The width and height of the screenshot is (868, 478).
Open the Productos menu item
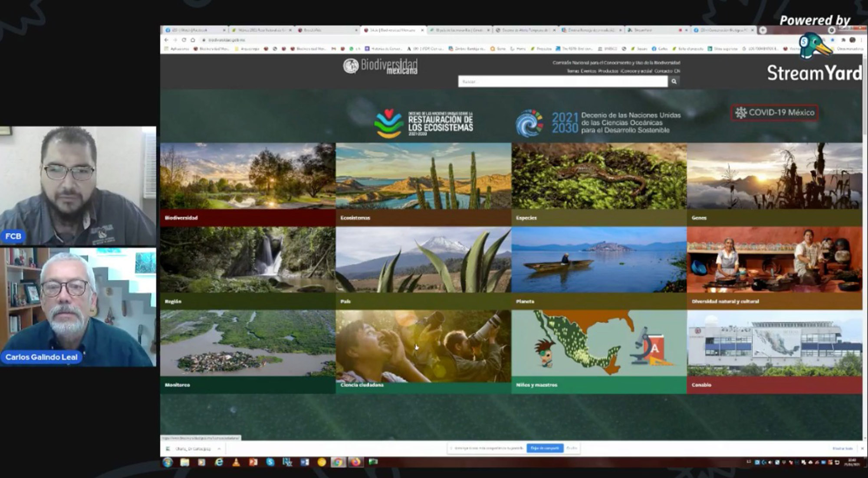(x=608, y=71)
